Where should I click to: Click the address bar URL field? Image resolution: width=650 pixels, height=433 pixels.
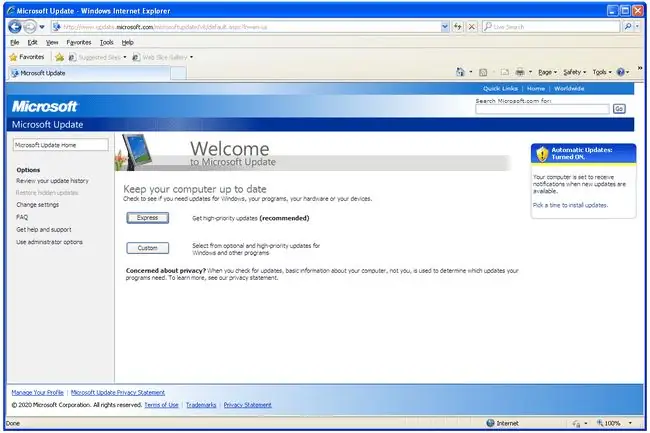[x=251, y=27]
